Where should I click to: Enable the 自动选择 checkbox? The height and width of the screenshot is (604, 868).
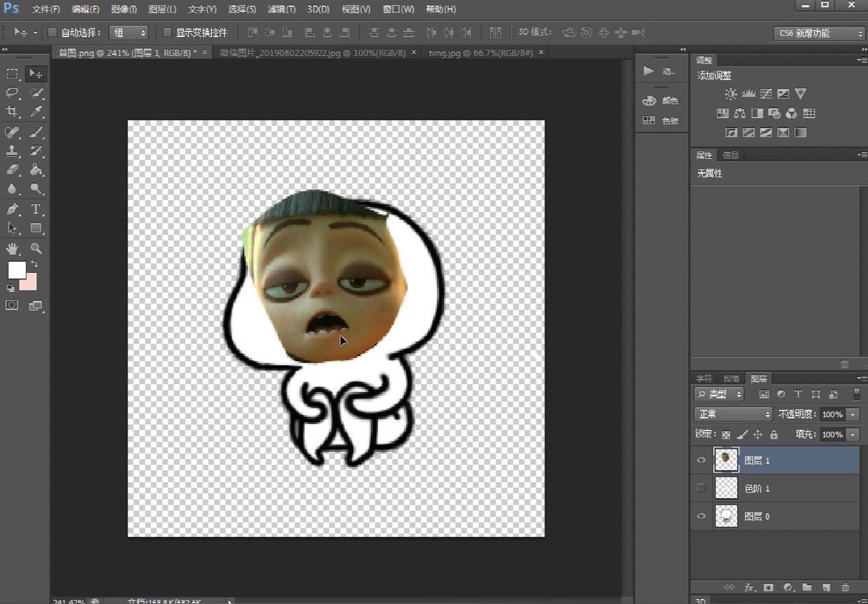pos(52,32)
